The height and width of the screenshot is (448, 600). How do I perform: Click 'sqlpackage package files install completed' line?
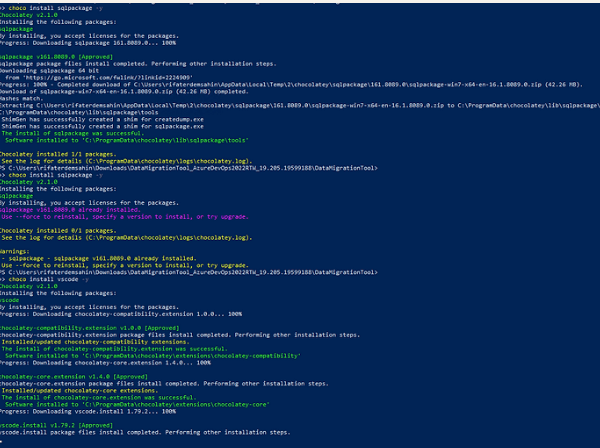tap(138, 64)
